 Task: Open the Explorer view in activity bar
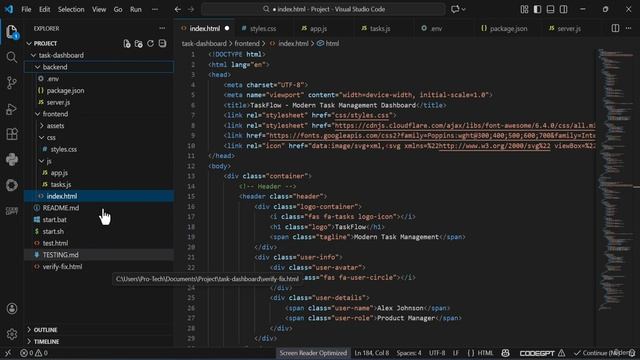tap(12, 31)
